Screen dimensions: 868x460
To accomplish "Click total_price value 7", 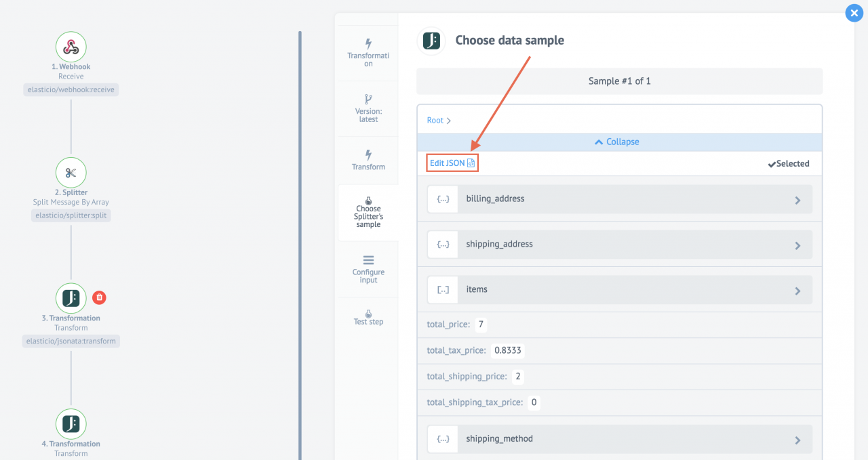I will click(x=481, y=325).
